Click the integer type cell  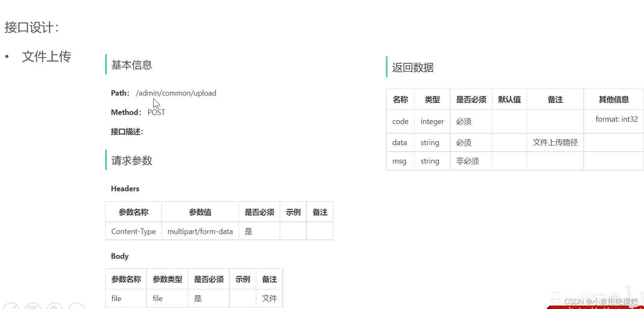pyautogui.click(x=432, y=121)
